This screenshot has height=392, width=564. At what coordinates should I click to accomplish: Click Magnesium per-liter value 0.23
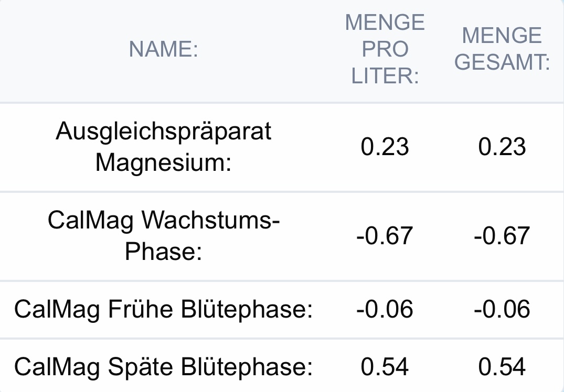pyautogui.click(x=385, y=147)
